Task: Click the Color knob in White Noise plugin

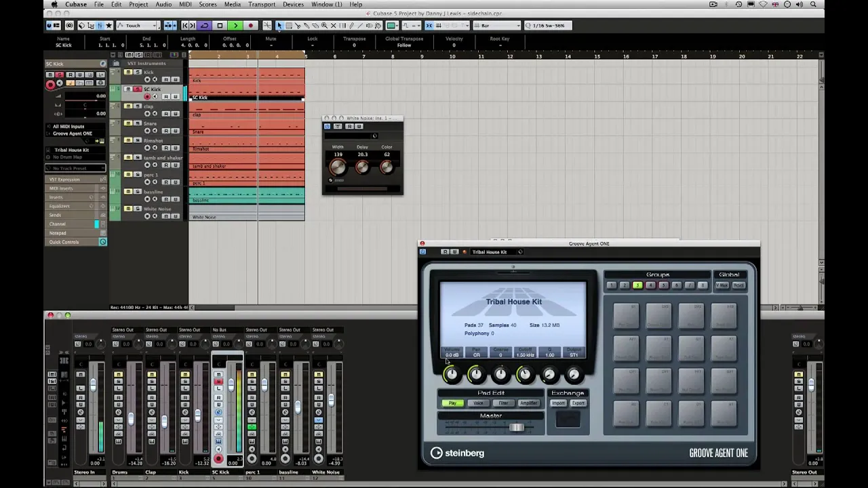Action: pos(387,167)
